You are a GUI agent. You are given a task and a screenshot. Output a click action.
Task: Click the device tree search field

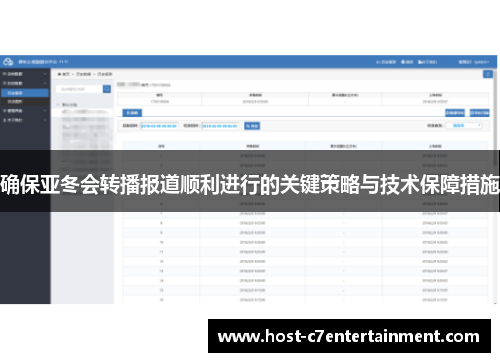pos(79,89)
